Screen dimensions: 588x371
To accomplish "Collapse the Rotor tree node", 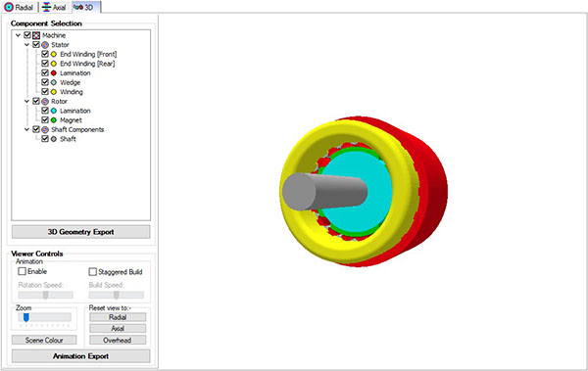I will (x=26, y=101).
